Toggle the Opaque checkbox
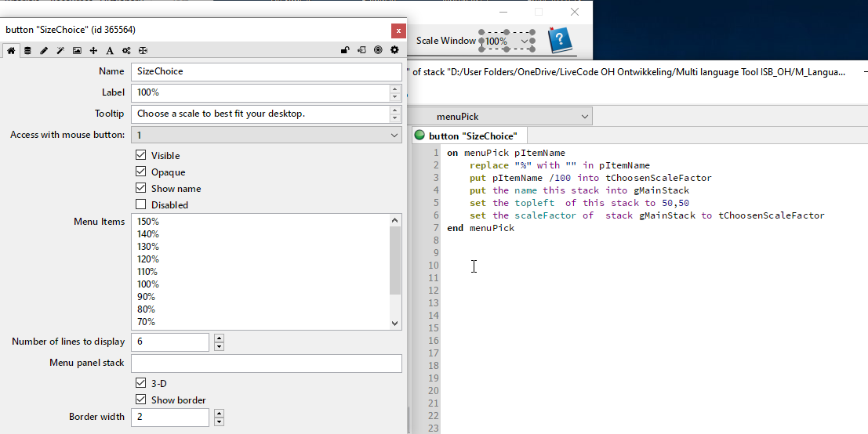Screen dimensions: 868x434 (x=141, y=172)
